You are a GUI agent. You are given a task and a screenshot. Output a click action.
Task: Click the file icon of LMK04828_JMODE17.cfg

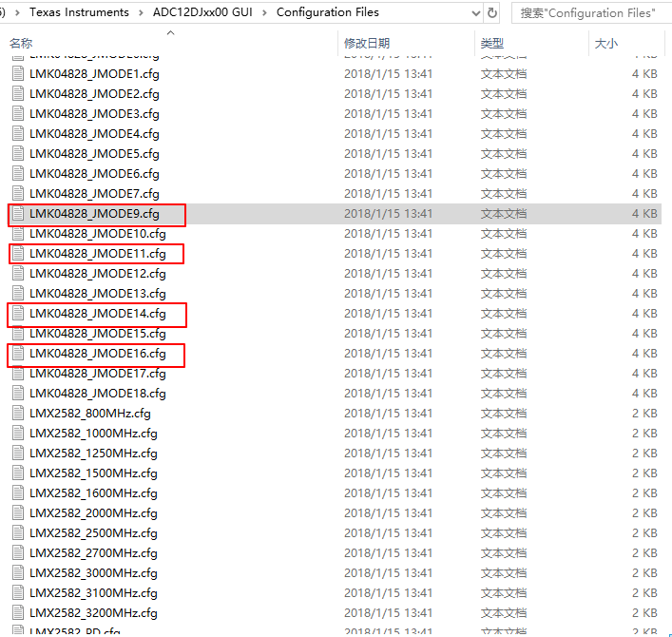(18, 374)
